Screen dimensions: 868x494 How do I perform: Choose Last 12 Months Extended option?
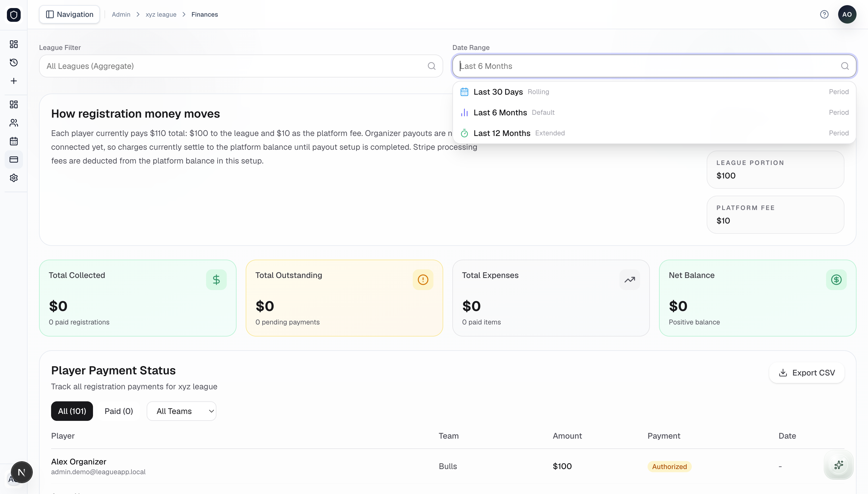[x=654, y=133]
